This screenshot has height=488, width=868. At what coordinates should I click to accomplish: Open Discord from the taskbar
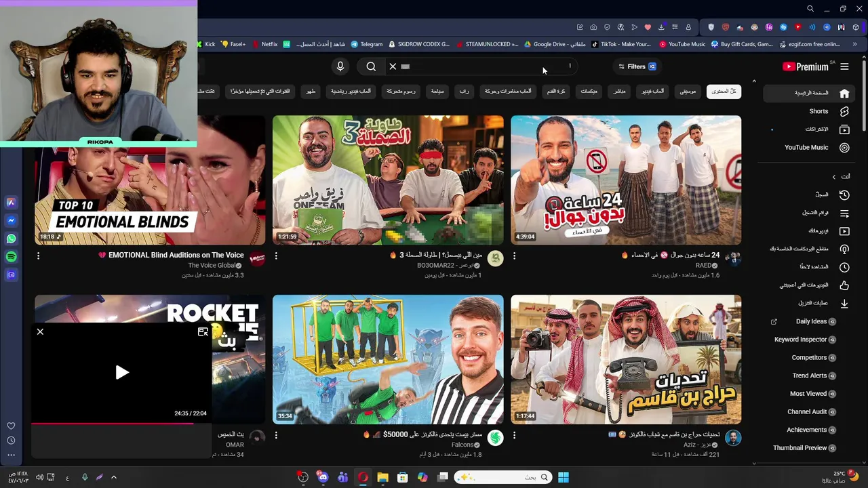pyautogui.click(x=323, y=477)
